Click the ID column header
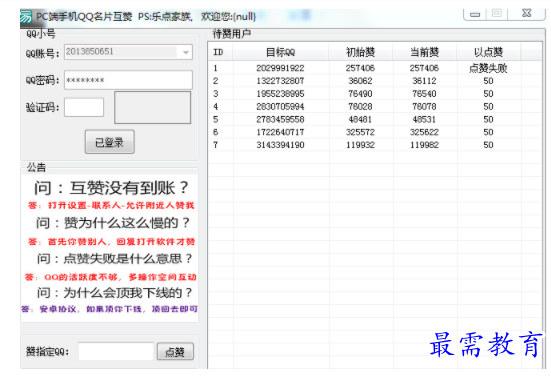The height and width of the screenshot is (376, 551). [x=220, y=52]
